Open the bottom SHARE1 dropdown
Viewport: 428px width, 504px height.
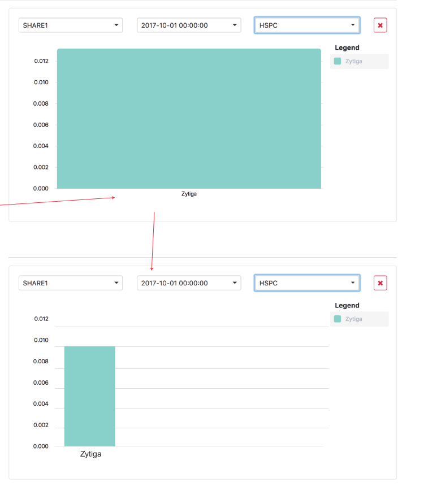point(70,283)
